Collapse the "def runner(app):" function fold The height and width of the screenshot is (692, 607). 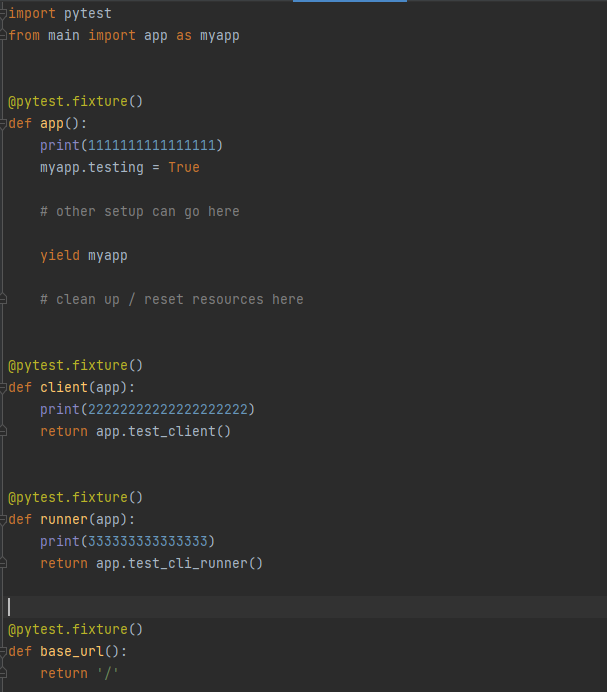(3, 519)
